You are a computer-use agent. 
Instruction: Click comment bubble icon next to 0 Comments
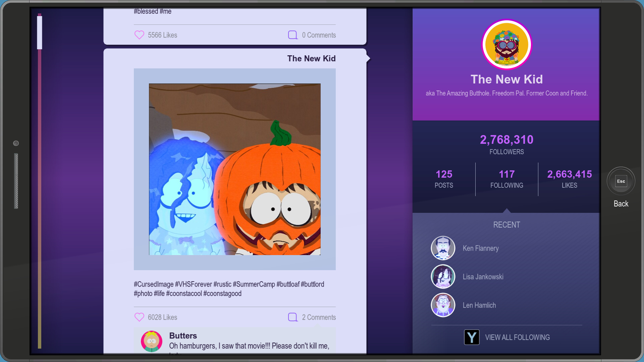click(293, 35)
